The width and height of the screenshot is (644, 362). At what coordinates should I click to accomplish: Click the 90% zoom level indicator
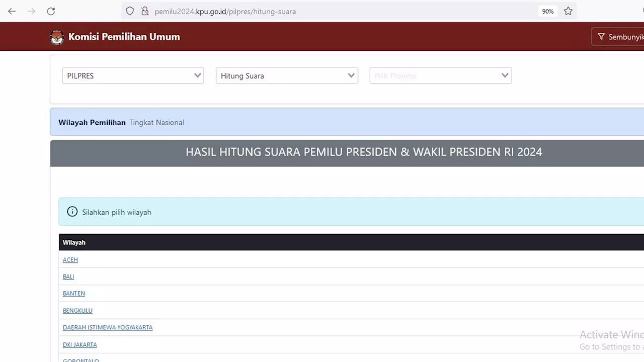click(x=548, y=11)
